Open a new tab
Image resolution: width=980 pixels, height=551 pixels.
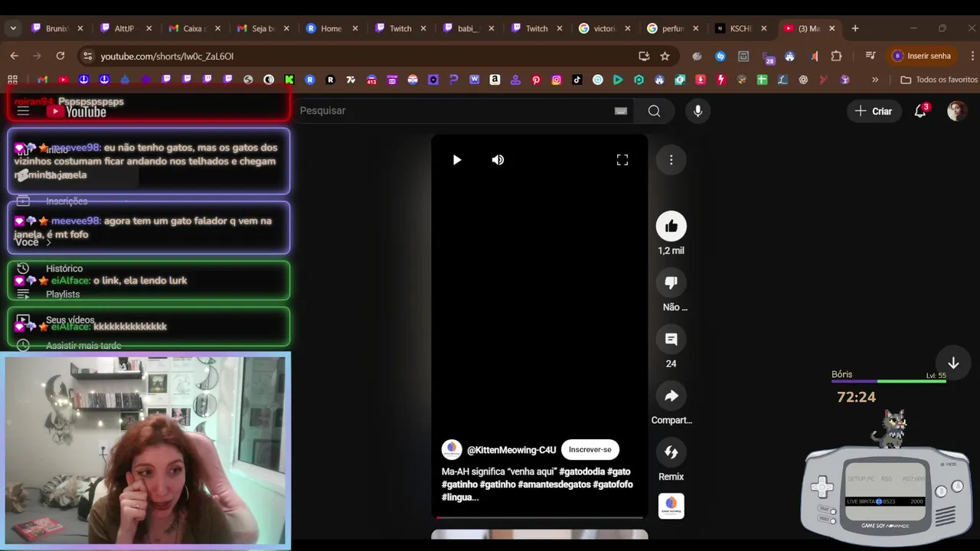pyautogui.click(x=855, y=28)
